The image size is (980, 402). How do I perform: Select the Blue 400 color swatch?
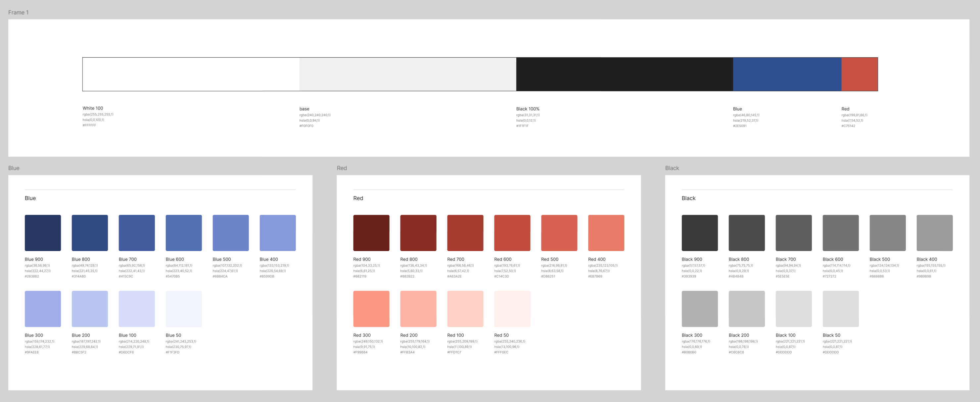pyautogui.click(x=278, y=232)
